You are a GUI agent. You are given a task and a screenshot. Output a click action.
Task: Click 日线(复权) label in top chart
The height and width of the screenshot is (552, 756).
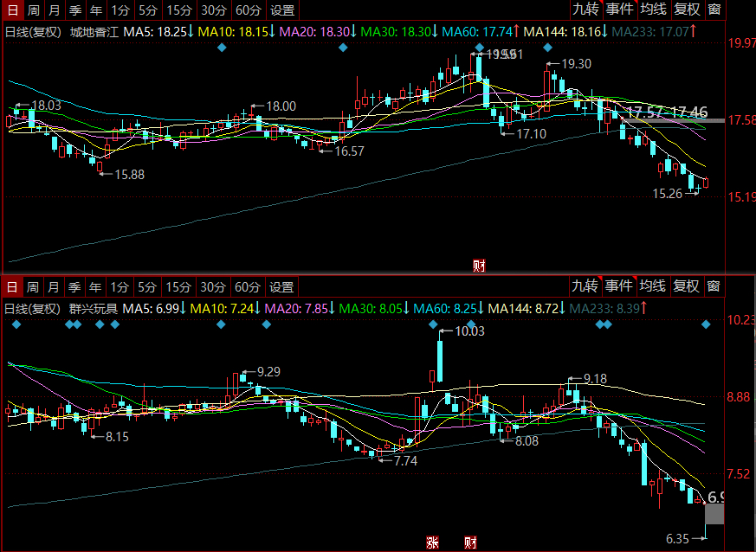point(33,32)
